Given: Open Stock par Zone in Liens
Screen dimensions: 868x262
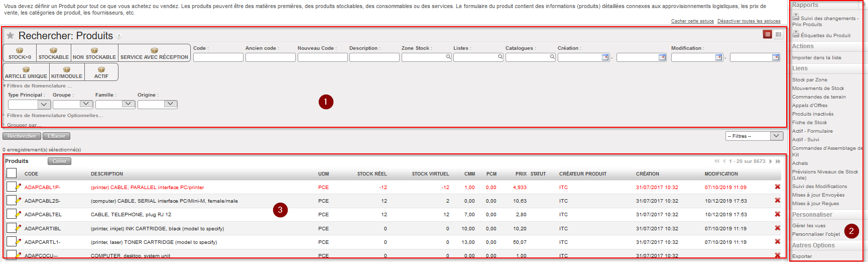Looking at the screenshot, I should click(x=809, y=80).
